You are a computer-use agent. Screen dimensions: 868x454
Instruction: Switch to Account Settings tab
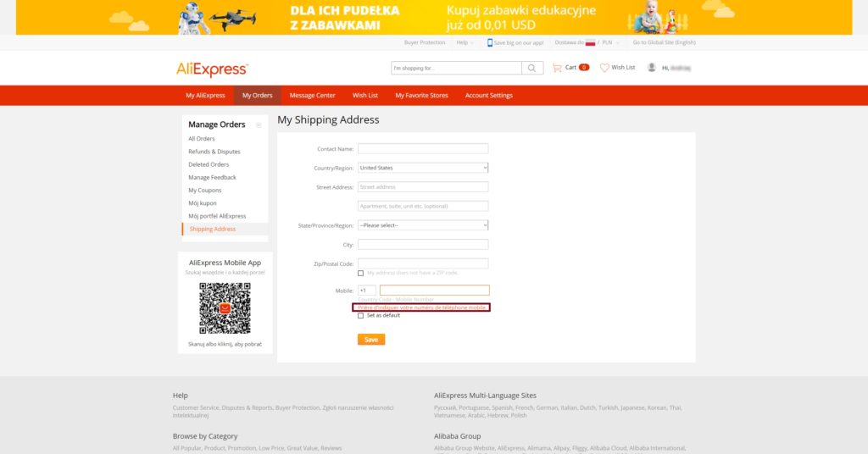click(x=488, y=96)
